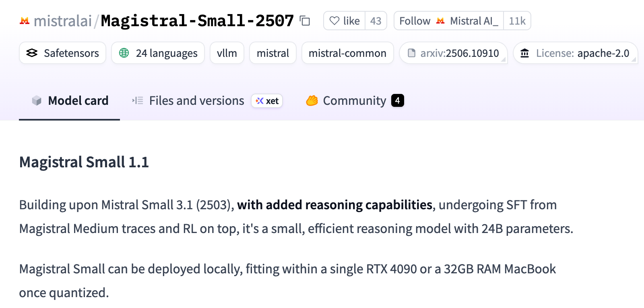644x308 pixels.
Task: Expand the License apache-2.0 tag options
Action: [634, 60]
